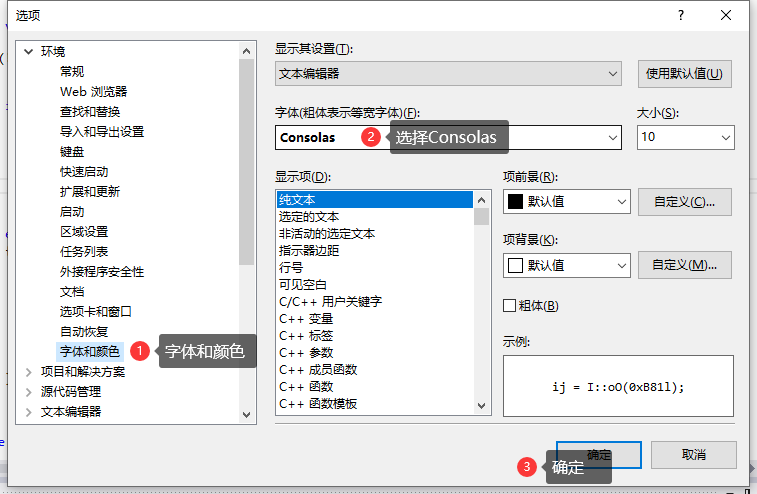Select 任务列表 in the tree

point(84,252)
